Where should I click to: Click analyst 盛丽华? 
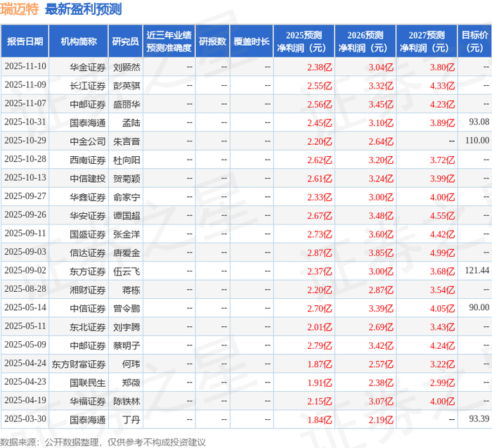pos(127,104)
